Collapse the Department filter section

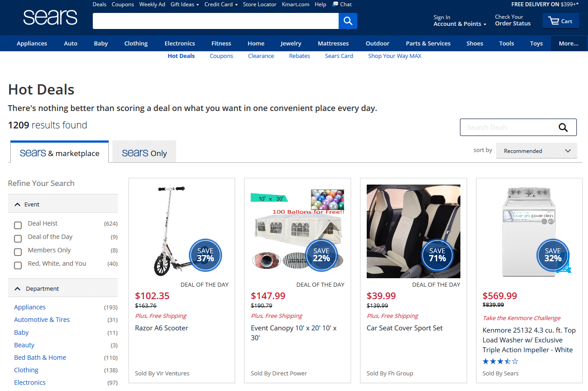point(63,288)
